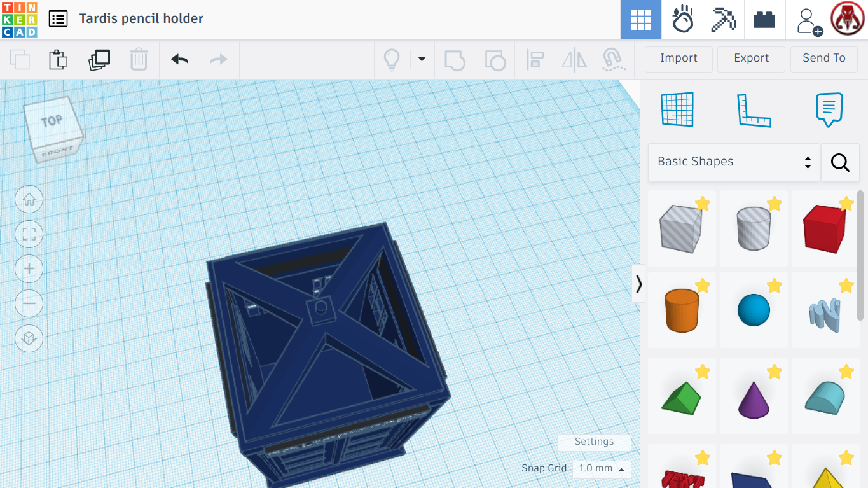Select the Workplane tool icon
The image size is (868, 488).
[x=677, y=109]
